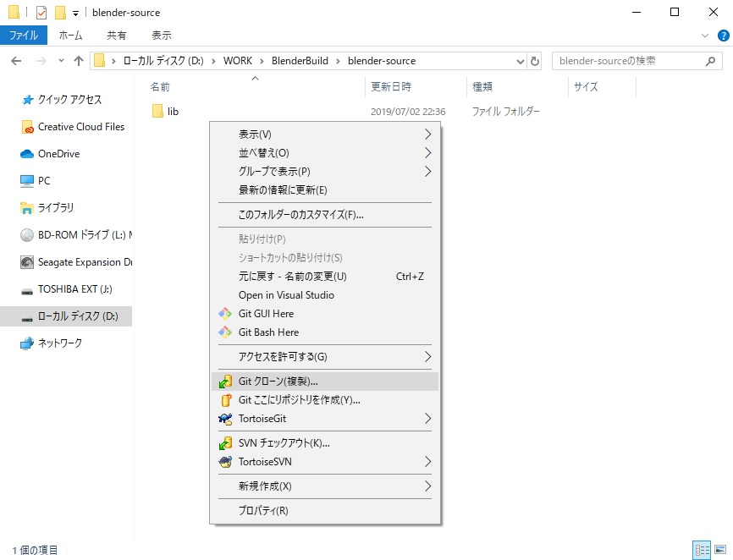Click the Libraries icon in sidebar
This screenshot has height=560, width=733.
(27, 208)
